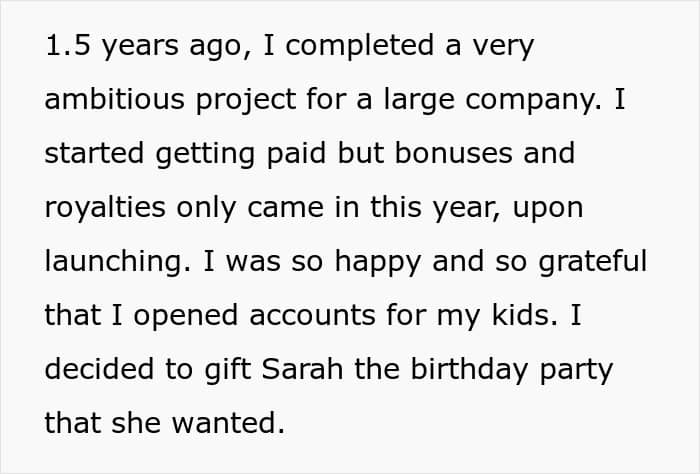
Task: Click the number "1.5" at the start
Action: [66, 47]
